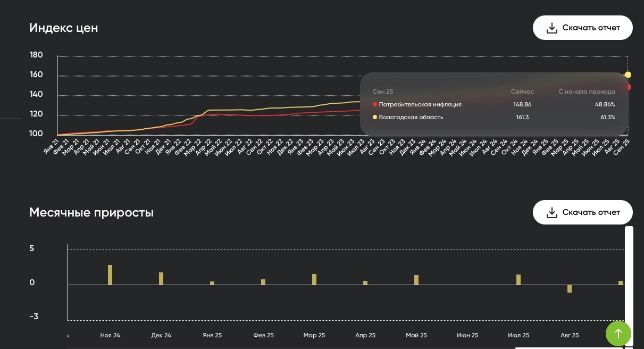The image size is (644, 349).
Task: Click the Ноя 24 monthly growth bar
Action: [x=110, y=275]
